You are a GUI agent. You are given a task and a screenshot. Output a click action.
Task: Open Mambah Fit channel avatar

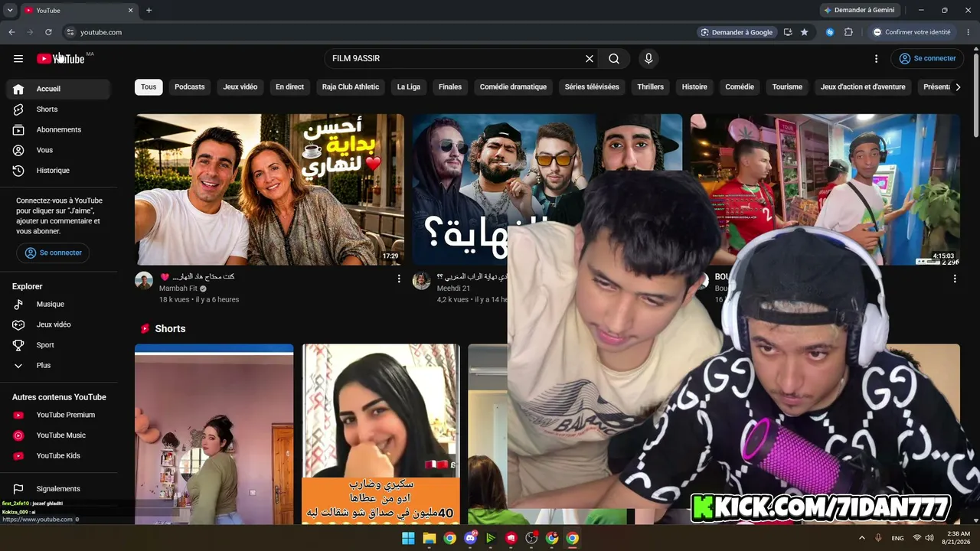point(144,281)
